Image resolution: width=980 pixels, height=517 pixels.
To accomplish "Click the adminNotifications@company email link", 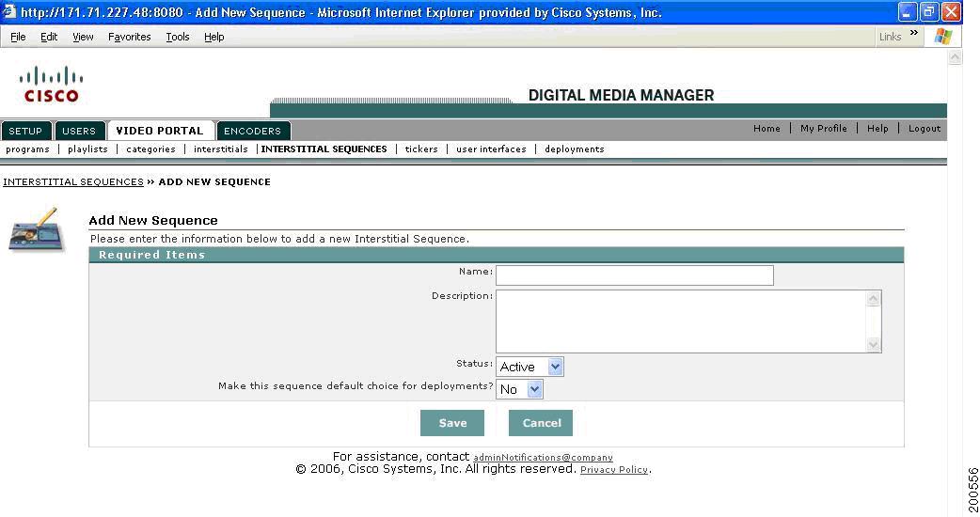I will coord(543,458).
